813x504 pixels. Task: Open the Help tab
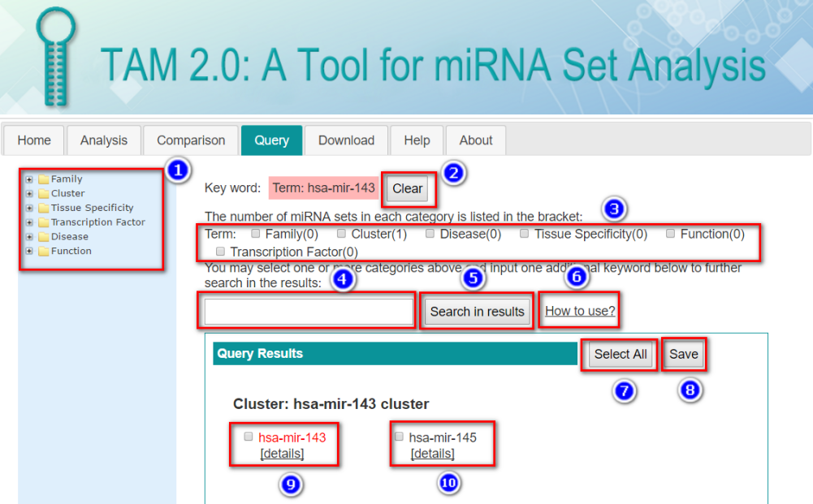pyautogui.click(x=417, y=140)
